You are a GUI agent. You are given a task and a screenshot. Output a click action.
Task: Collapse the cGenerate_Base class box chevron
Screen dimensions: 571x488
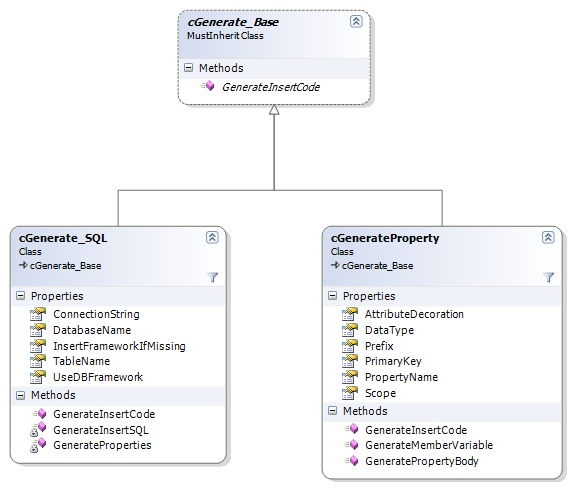(356, 21)
